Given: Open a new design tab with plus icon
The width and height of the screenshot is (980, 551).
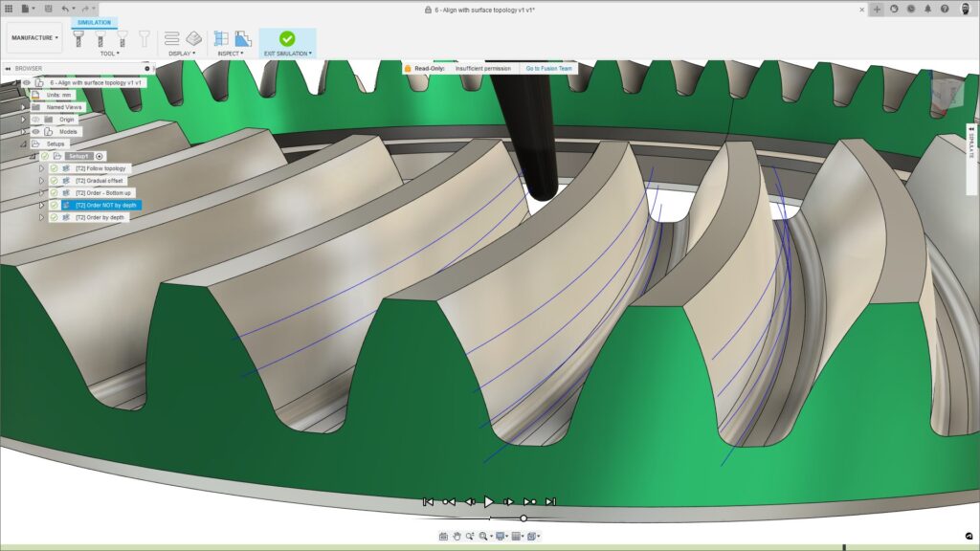Looking at the screenshot, I should 877,9.
